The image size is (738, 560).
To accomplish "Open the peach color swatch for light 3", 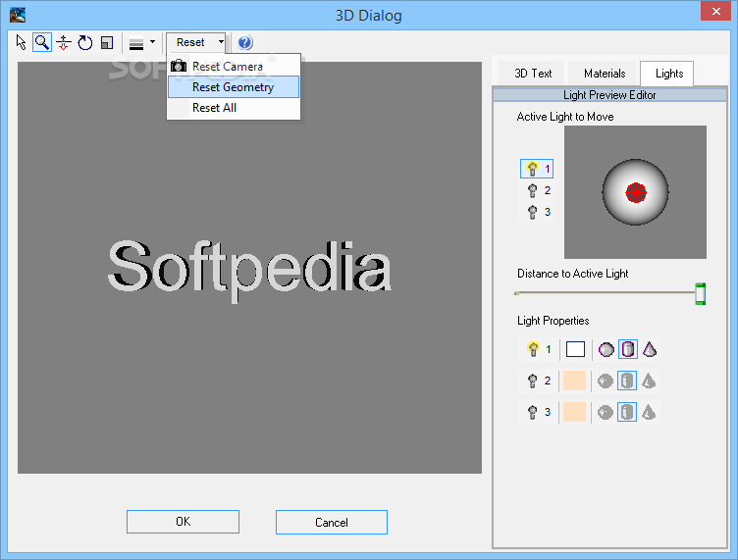I will [574, 412].
